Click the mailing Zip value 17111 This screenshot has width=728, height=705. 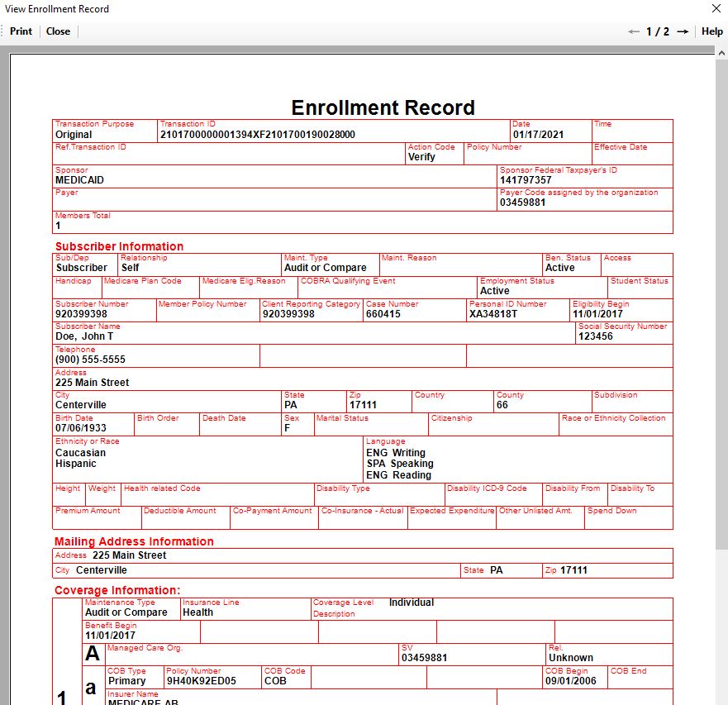pyautogui.click(x=573, y=570)
